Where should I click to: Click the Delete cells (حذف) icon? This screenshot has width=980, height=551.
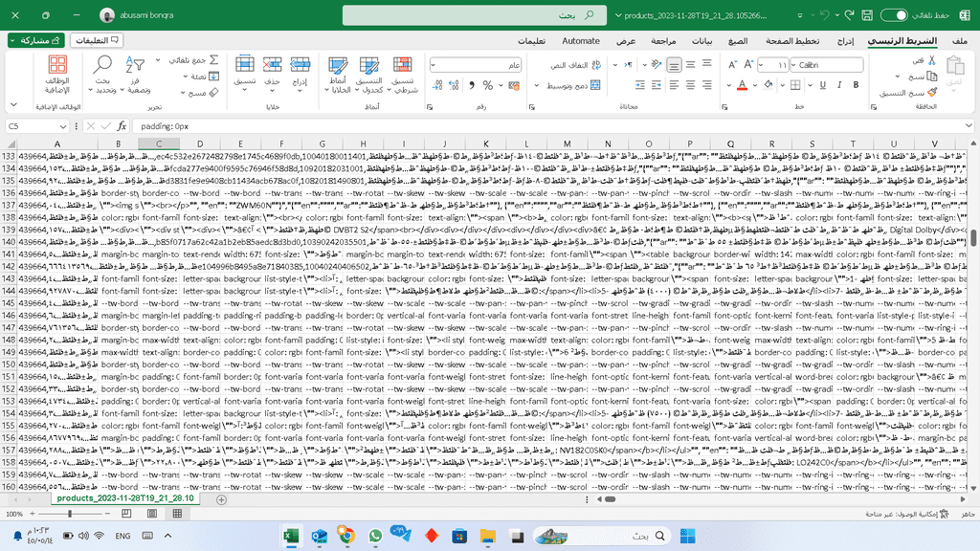(272, 64)
